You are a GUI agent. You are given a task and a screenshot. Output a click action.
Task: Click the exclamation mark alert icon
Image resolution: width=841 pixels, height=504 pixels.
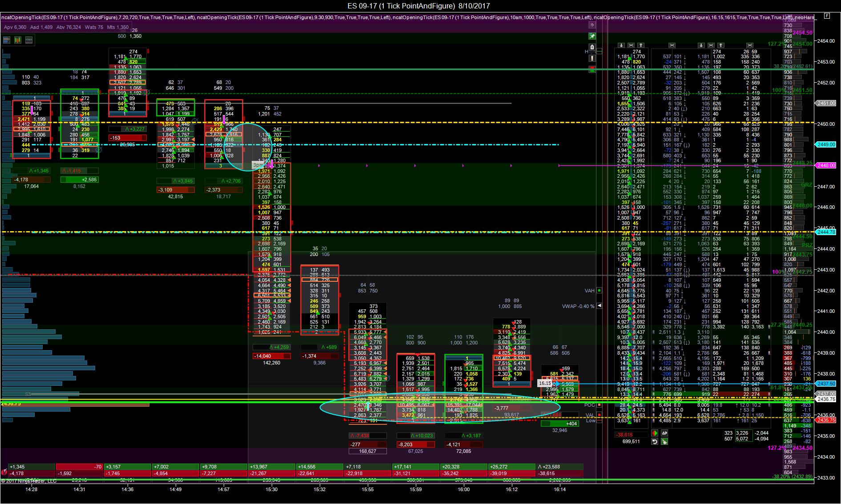592,58
